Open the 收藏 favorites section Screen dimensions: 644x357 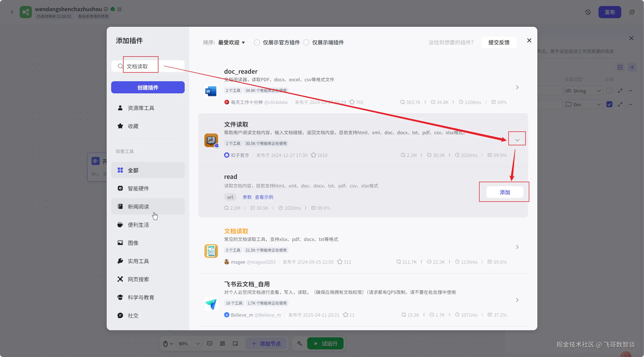point(133,126)
